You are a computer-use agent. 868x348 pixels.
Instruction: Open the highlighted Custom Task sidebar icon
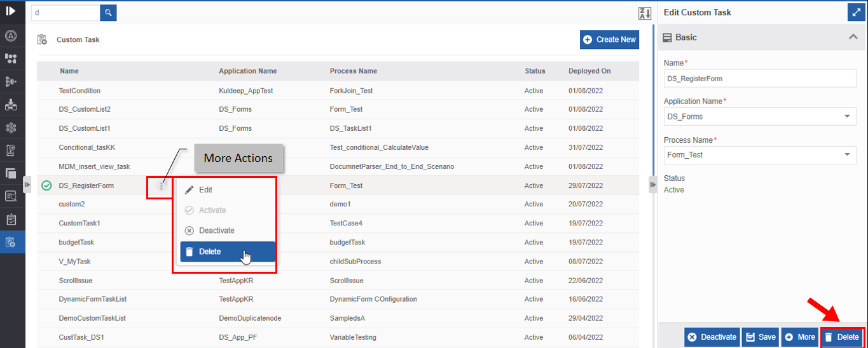click(11, 242)
